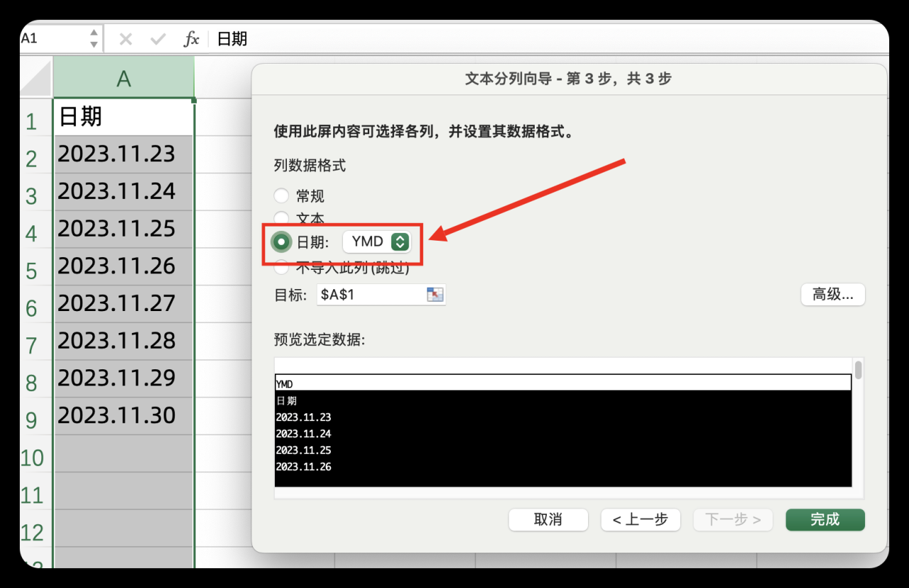The width and height of the screenshot is (909, 588).
Task: Select cell with 2023.11.27 in the sheet
Action: (x=124, y=303)
